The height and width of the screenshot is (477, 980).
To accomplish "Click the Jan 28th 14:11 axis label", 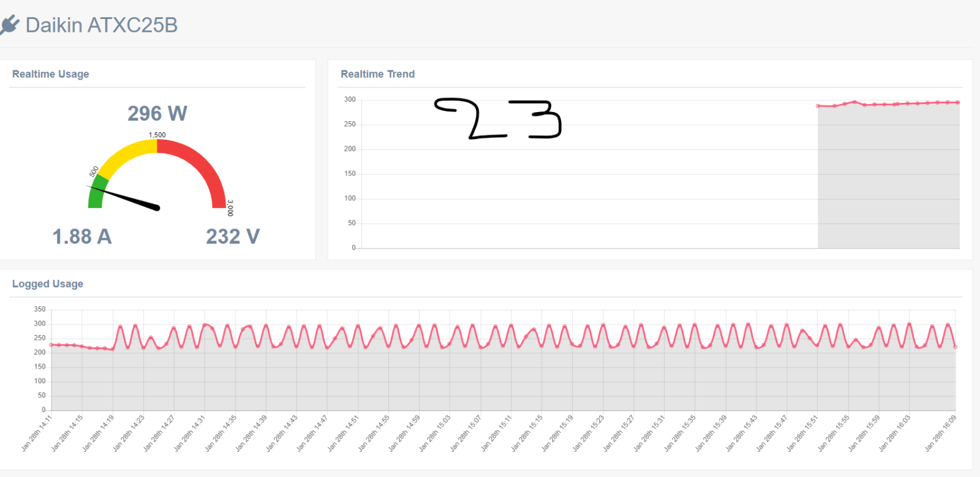I will pos(37,433).
